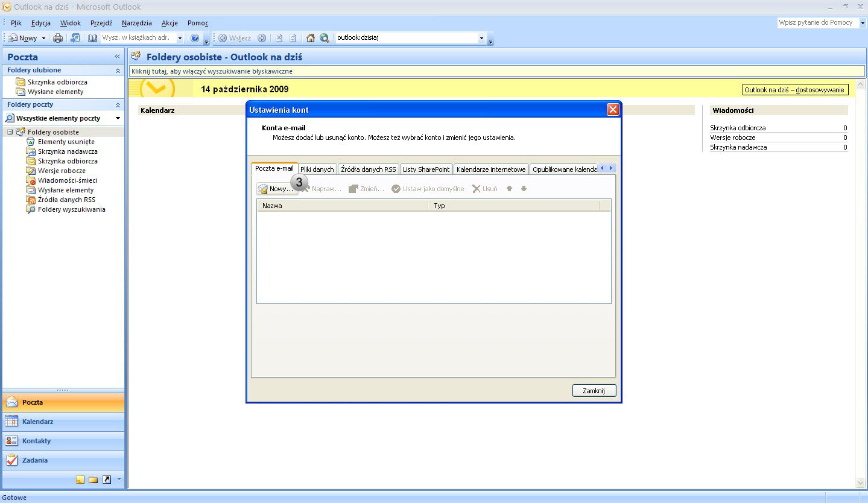Open the Web toolbar options arrow
The image size is (868, 503).
coord(491,41)
